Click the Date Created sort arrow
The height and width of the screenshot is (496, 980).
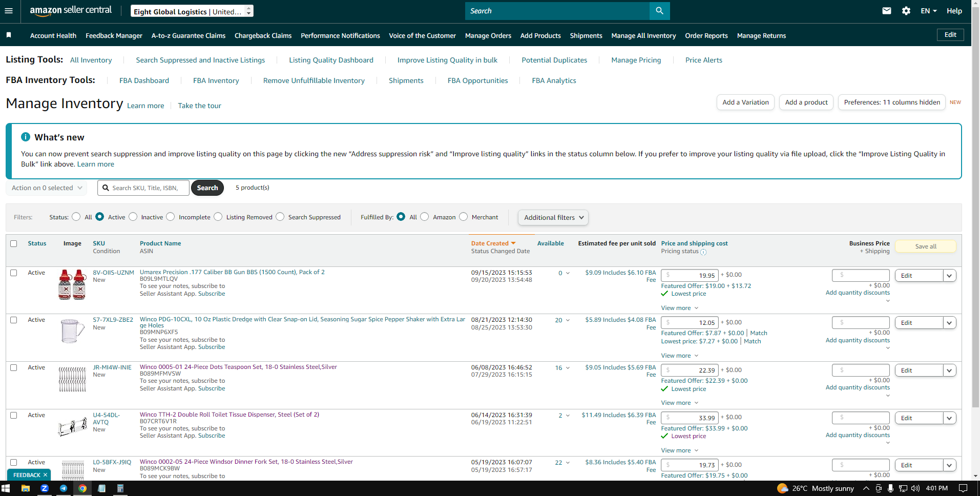[x=513, y=243]
